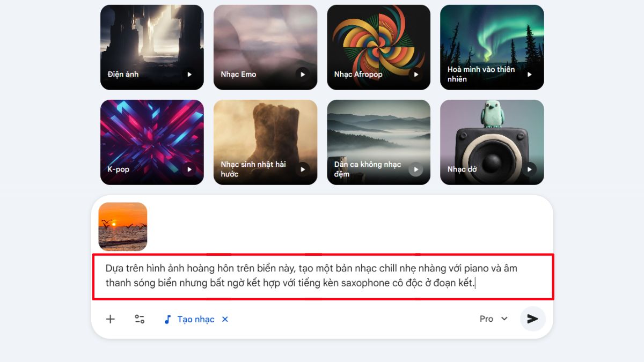Select the Nhạc Afropop spiral card

379,47
